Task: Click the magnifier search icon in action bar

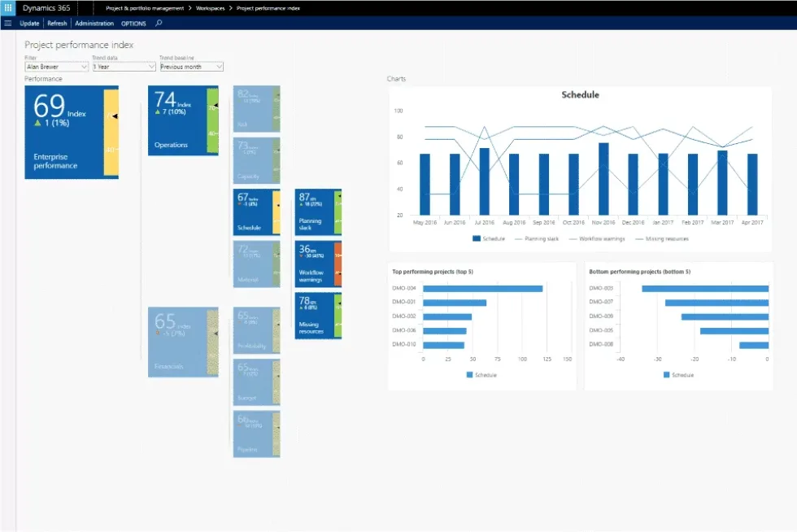Action: click(x=159, y=24)
